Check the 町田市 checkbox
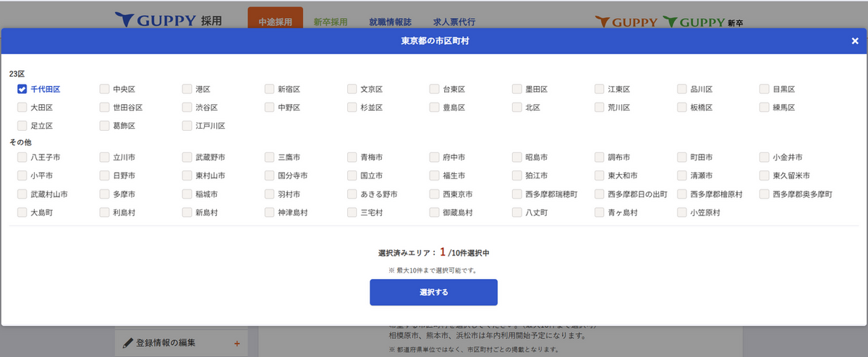 point(682,157)
